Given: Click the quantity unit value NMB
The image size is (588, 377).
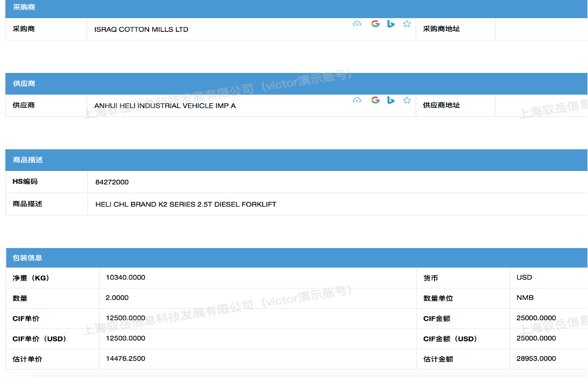Looking at the screenshot, I should pos(525,298).
